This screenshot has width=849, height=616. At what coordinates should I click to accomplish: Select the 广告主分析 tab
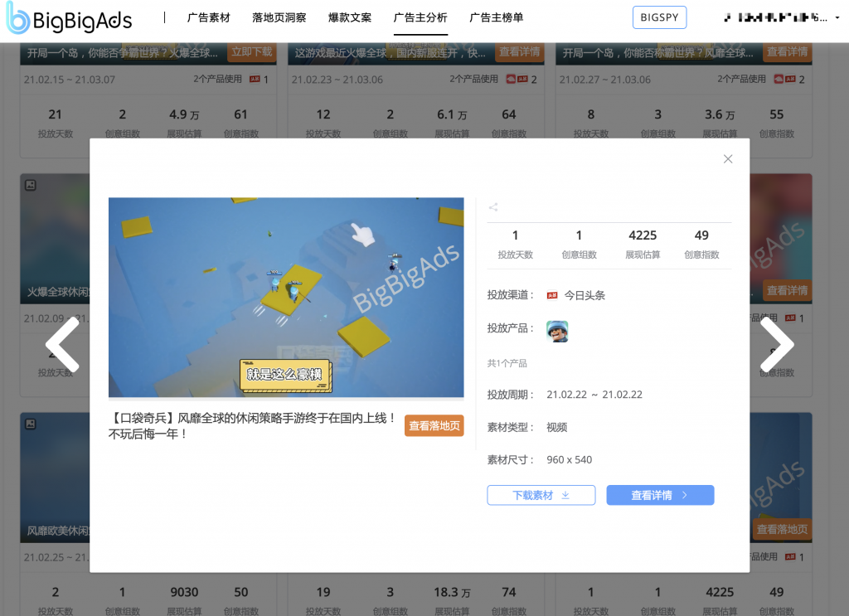(420, 17)
